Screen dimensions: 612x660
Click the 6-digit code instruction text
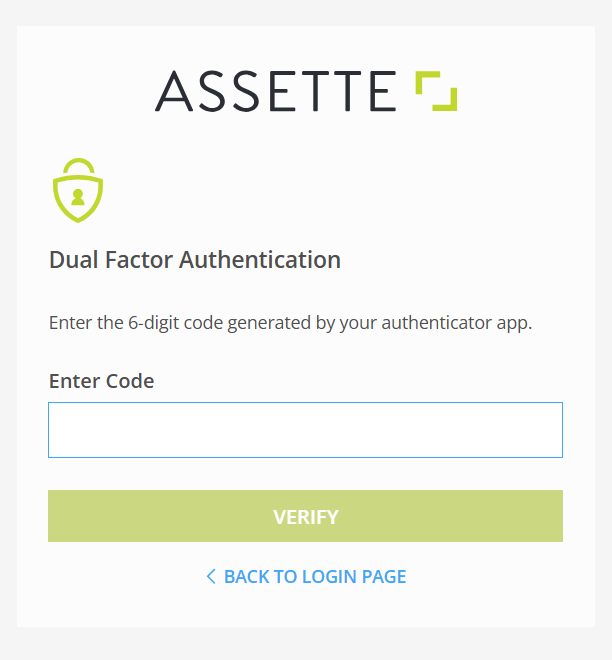pos(290,323)
